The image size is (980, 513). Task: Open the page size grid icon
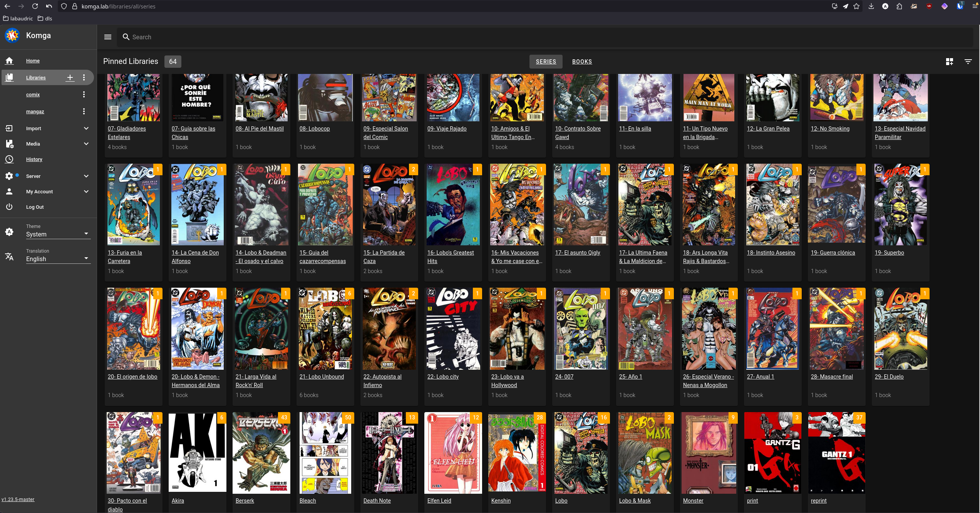tap(949, 62)
